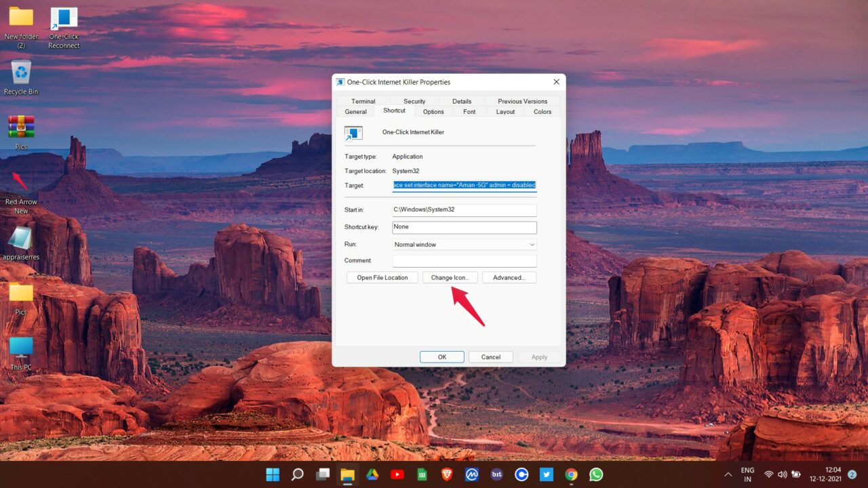Image resolution: width=868 pixels, height=488 pixels.
Task: Open the Run window-mode dropdown
Action: click(465, 245)
